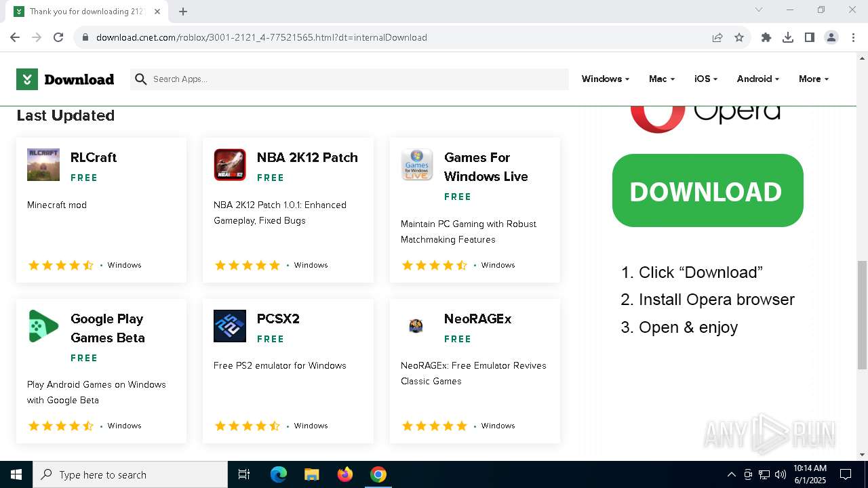Open Windows Start menu

point(16,474)
